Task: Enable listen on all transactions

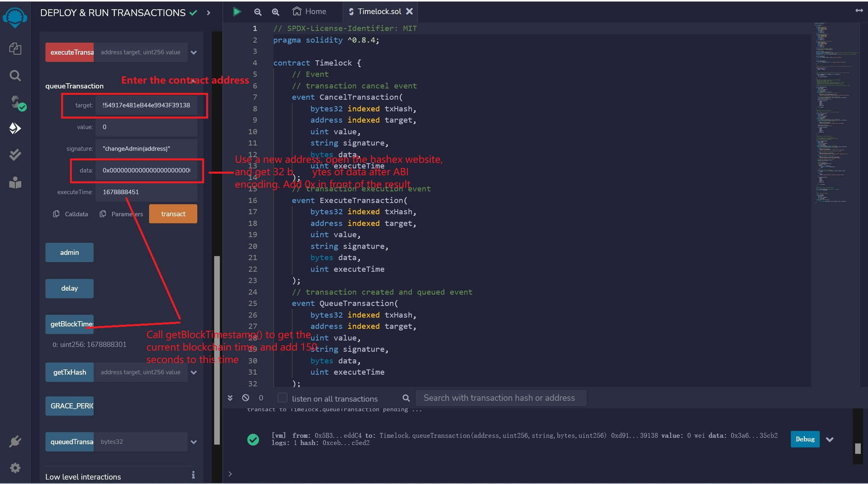Action: 283,398
